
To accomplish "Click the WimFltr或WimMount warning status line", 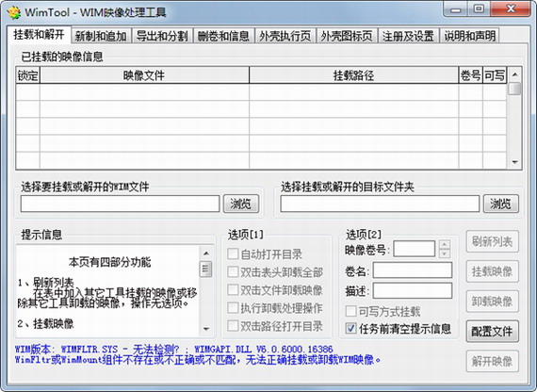I will click(198, 359).
